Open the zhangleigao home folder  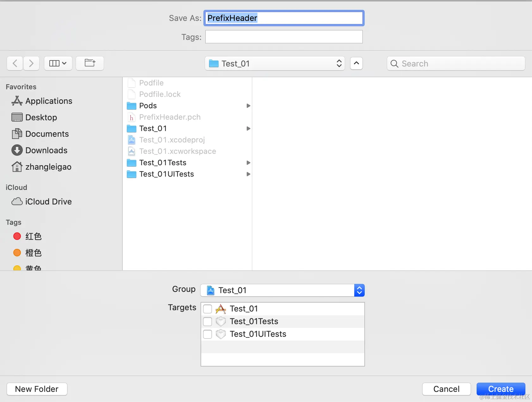48,167
